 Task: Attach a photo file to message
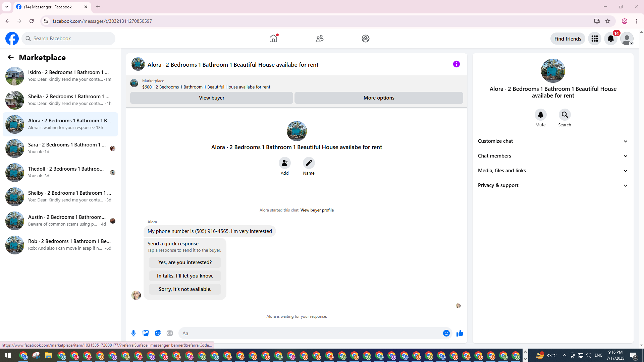click(x=146, y=333)
